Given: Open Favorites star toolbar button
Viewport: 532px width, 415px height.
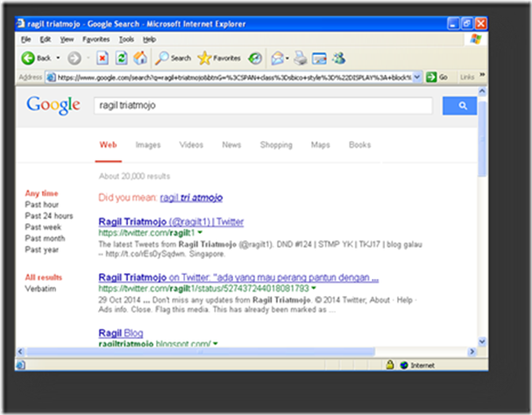Looking at the screenshot, I should (219, 59).
